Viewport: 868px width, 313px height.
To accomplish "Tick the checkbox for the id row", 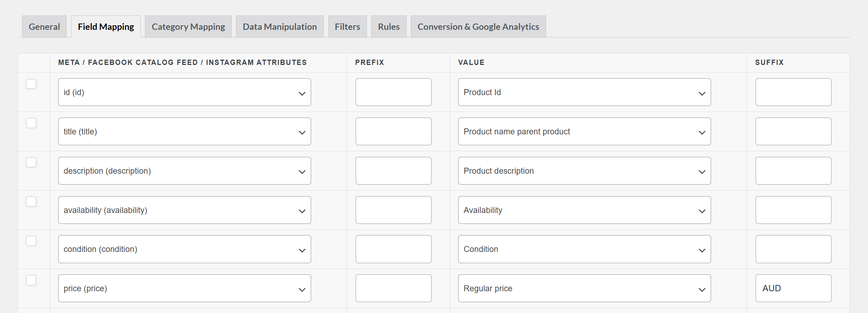I will pos(31,84).
